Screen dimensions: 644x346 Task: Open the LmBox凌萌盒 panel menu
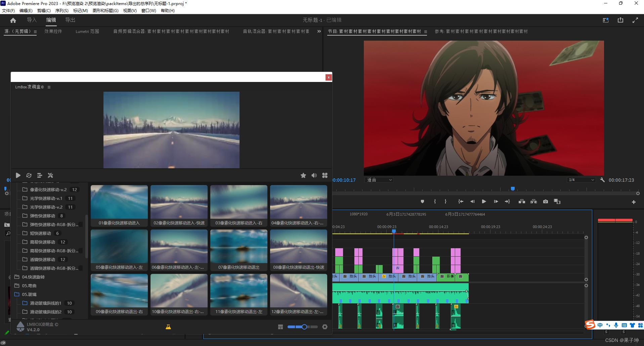49,87
